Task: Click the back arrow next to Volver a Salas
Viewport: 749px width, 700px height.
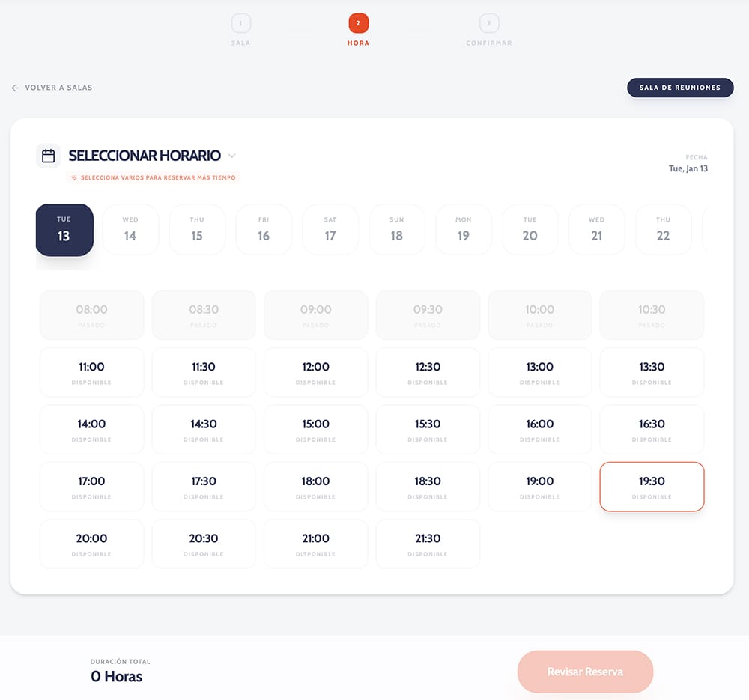Action: point(15,88)
